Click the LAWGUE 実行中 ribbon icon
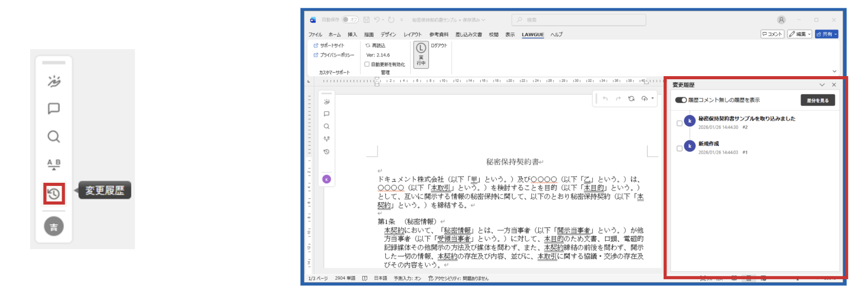The image size is (868, 290). click(x=421, y=54)
